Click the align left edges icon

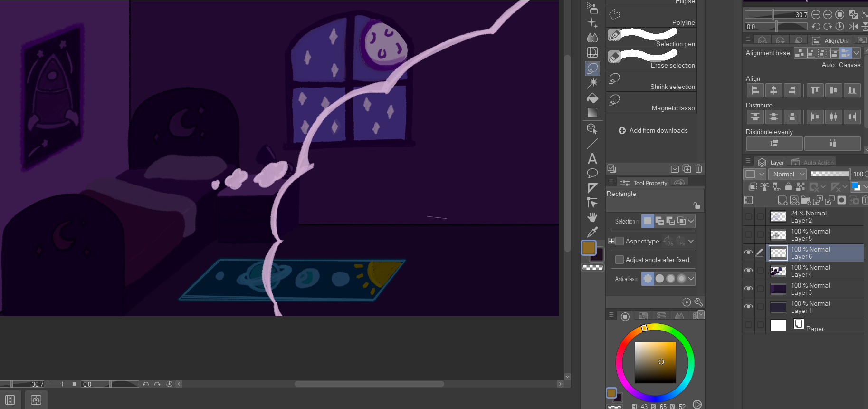[755, 90]
